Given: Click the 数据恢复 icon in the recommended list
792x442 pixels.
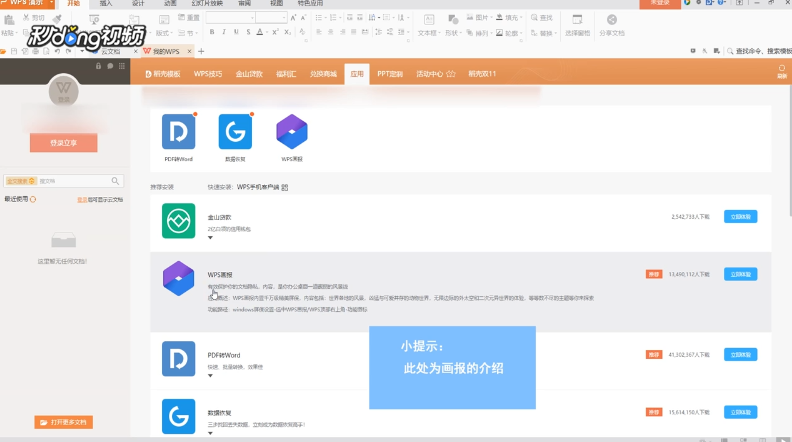Looking at the screenshot, I should 178,416.
